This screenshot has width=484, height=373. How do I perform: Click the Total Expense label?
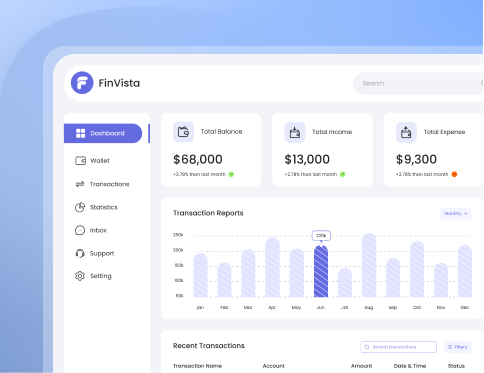pyautogui.click(x=444, y=132)
